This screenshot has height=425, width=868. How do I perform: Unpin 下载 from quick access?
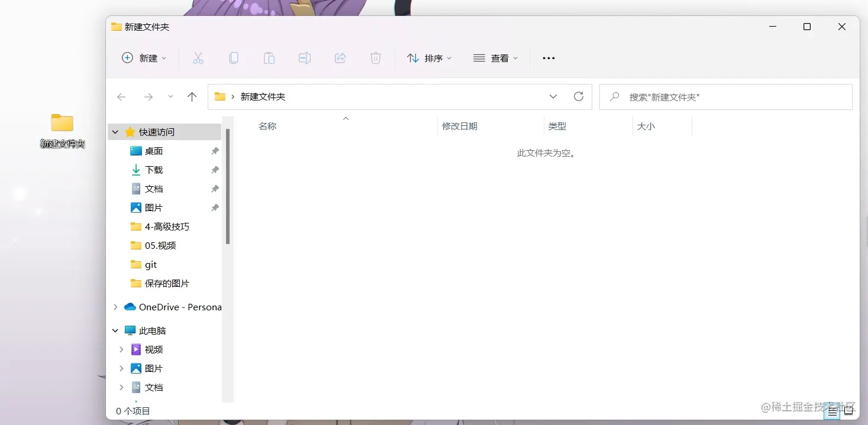(x=215, y=170)
